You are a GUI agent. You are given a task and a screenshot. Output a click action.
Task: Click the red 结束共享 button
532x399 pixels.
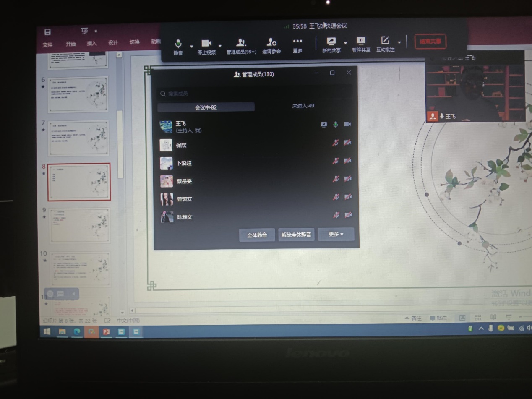pos(430,42)
